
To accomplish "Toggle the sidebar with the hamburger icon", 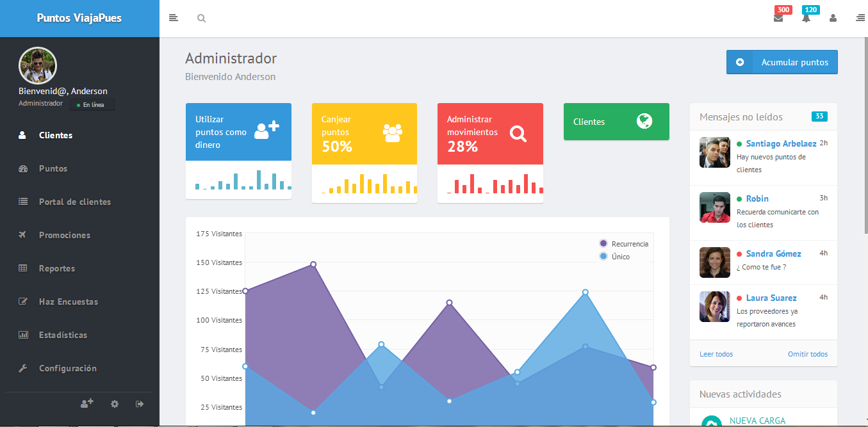I will (173, 18).
